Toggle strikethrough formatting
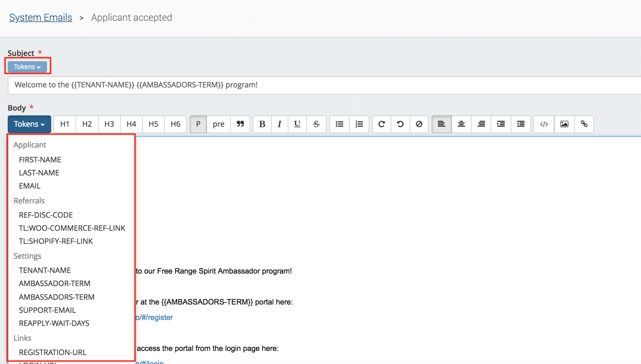Screen dimensions: 641x364 pyautogui.click(x=316, y=124)
